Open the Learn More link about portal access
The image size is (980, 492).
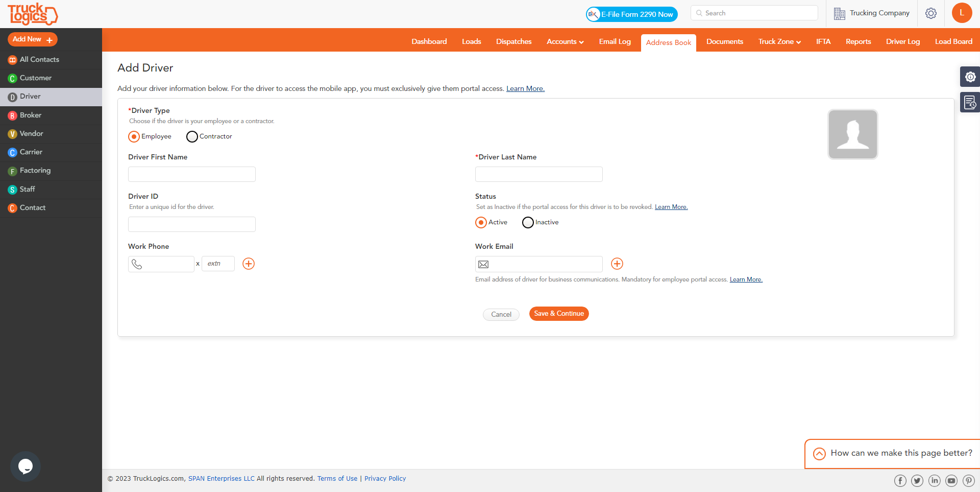[525, 88]
